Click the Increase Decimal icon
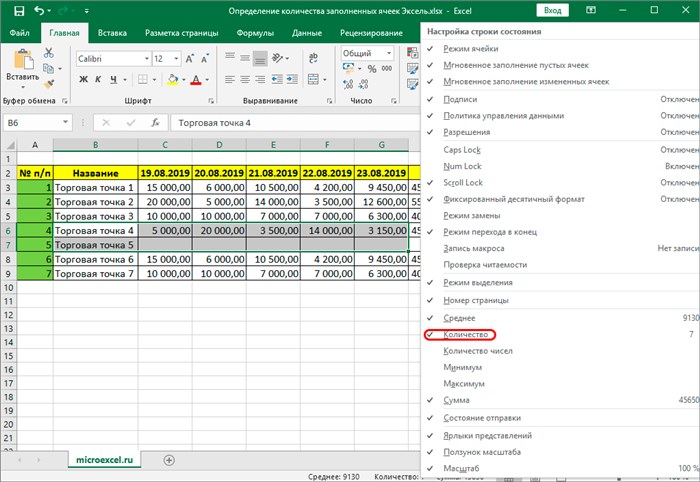 click(x=348, y=84)
